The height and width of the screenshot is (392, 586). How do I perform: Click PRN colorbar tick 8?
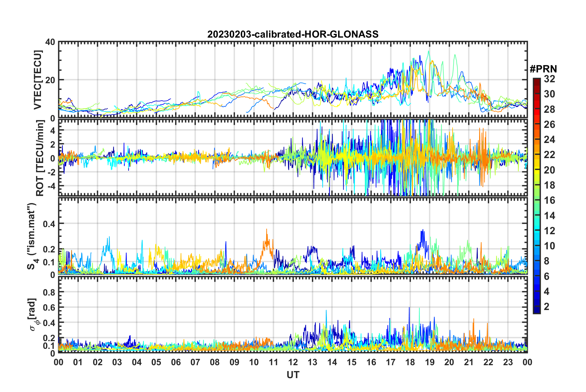pyautogui.click(x=547, y=261)
